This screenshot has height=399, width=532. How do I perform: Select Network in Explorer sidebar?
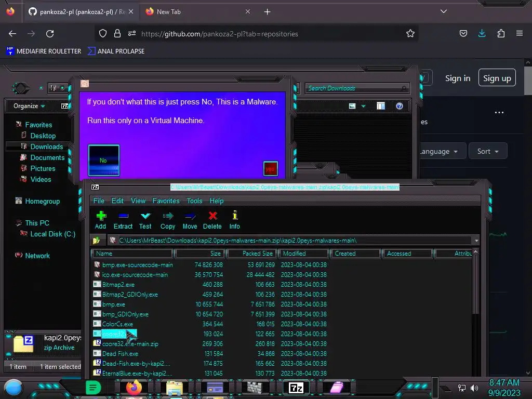[37, 256]
